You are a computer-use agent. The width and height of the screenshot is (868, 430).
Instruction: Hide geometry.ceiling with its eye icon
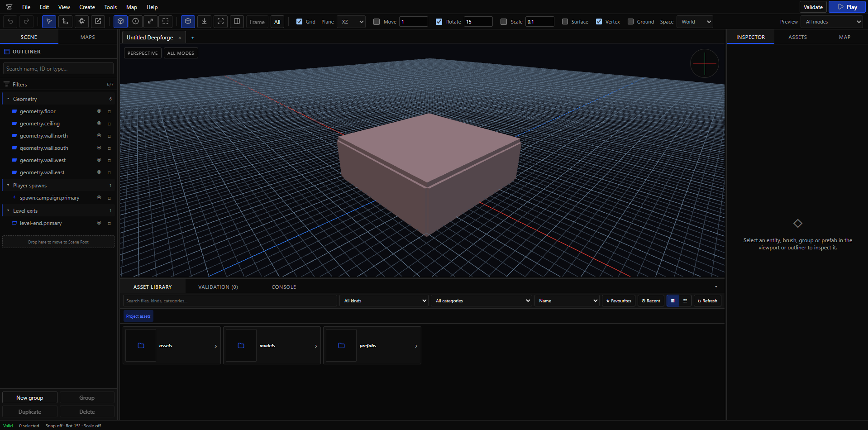(x=99, y=123)
